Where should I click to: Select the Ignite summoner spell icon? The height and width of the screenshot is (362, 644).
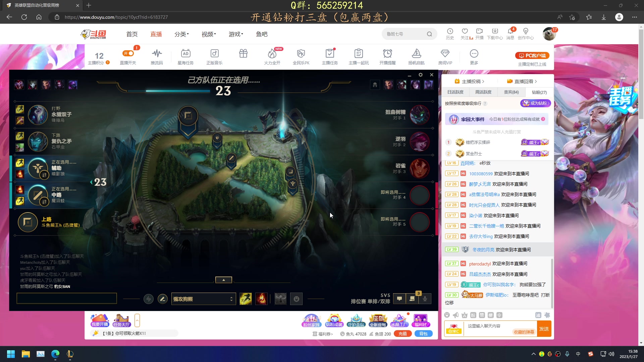[261, 299]
